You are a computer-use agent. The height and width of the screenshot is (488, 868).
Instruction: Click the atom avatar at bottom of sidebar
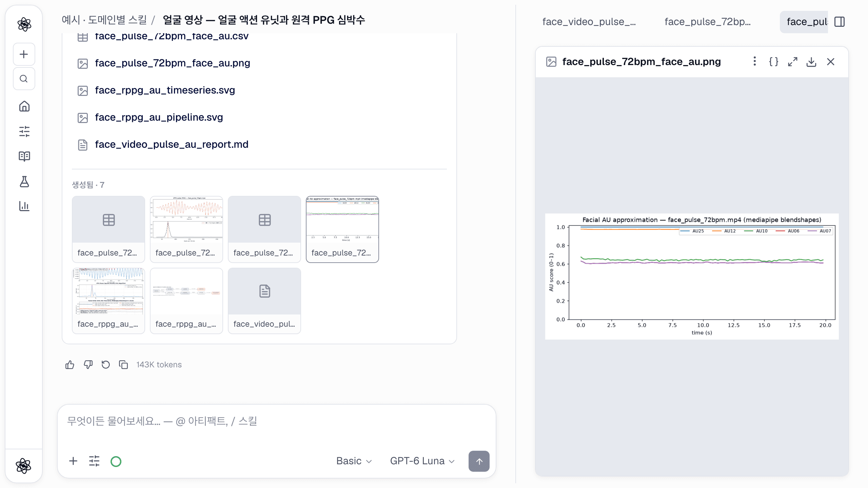[24, 466]
